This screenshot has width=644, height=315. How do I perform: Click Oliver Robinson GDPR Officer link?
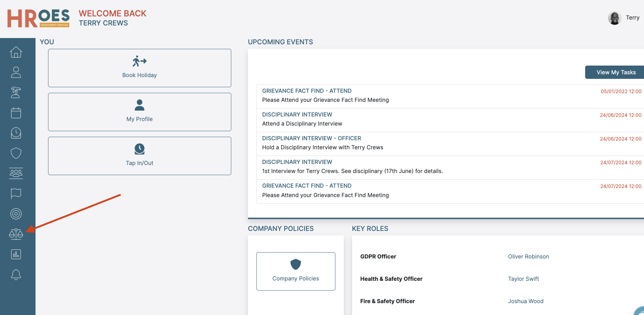(528, 257)
